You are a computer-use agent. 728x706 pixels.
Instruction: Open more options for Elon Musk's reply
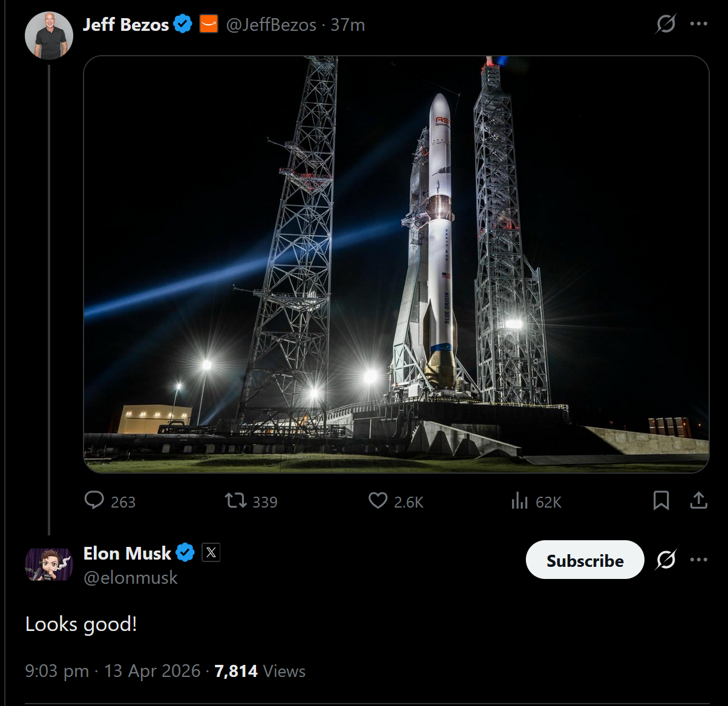pyautogui.click(x=698, y=560)
